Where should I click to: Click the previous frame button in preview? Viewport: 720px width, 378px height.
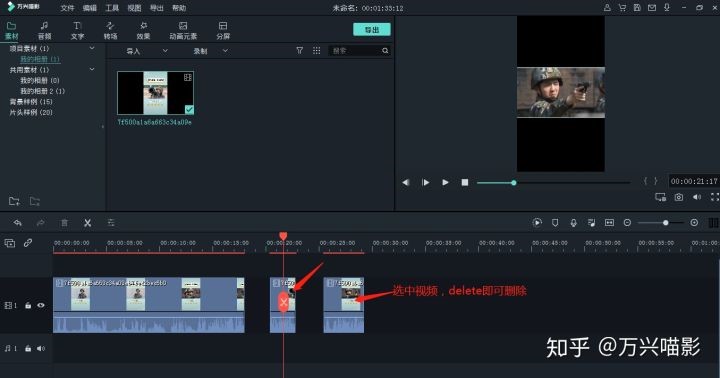(x=406, y=182)
